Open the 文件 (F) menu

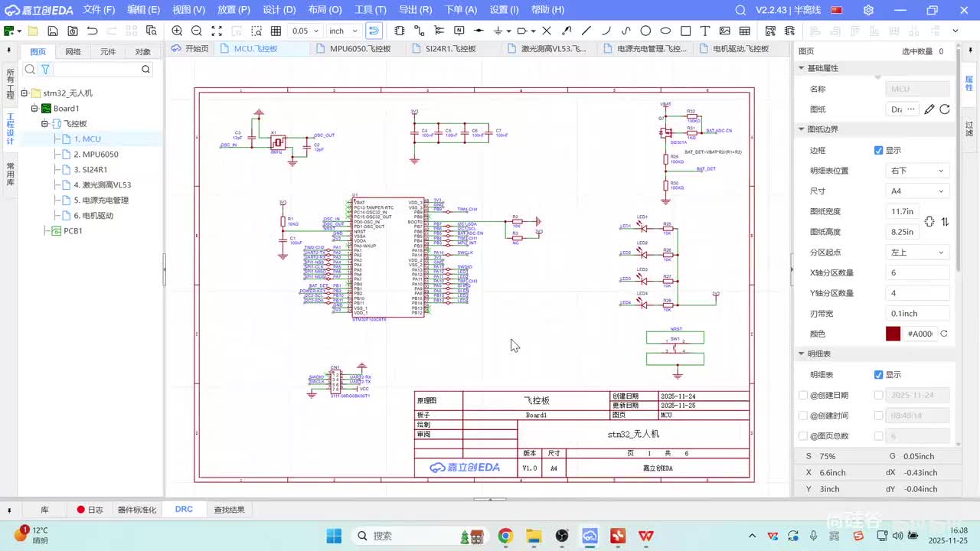tap(99, 10)
